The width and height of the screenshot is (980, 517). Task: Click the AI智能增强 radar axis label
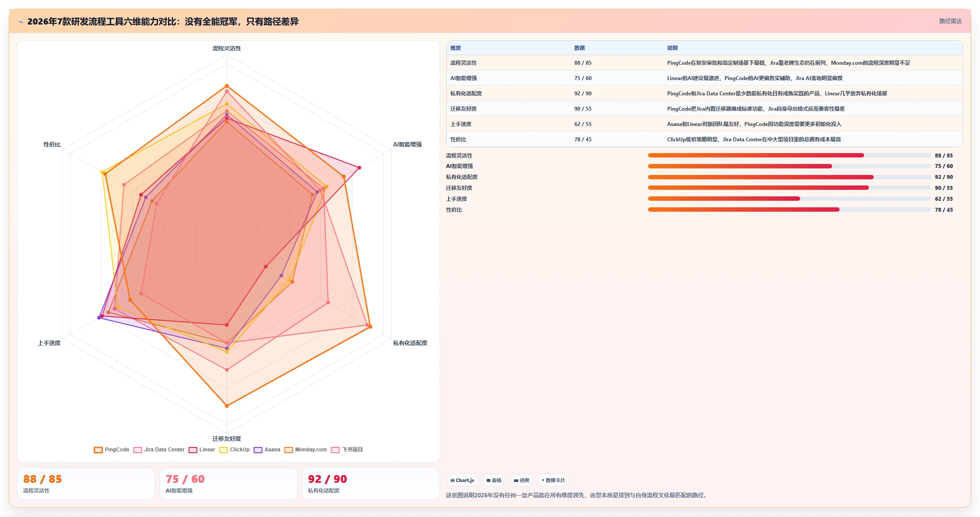point(407,144)
